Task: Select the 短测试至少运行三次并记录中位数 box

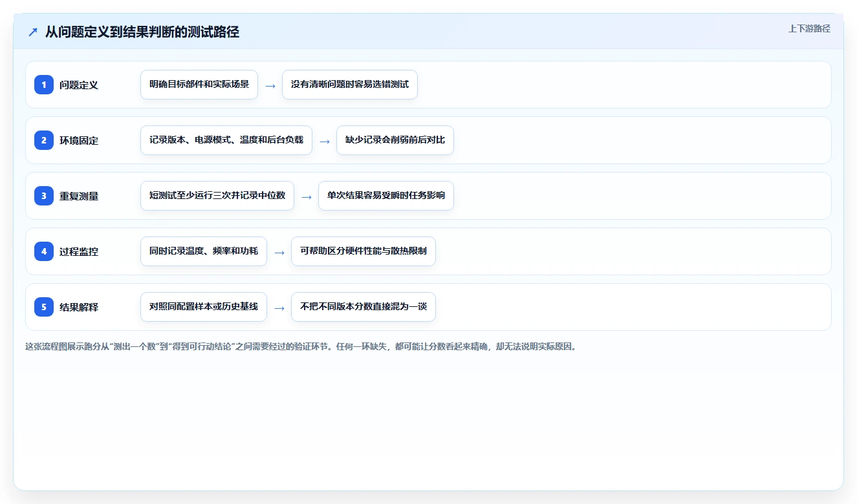Action: point(217,196)
